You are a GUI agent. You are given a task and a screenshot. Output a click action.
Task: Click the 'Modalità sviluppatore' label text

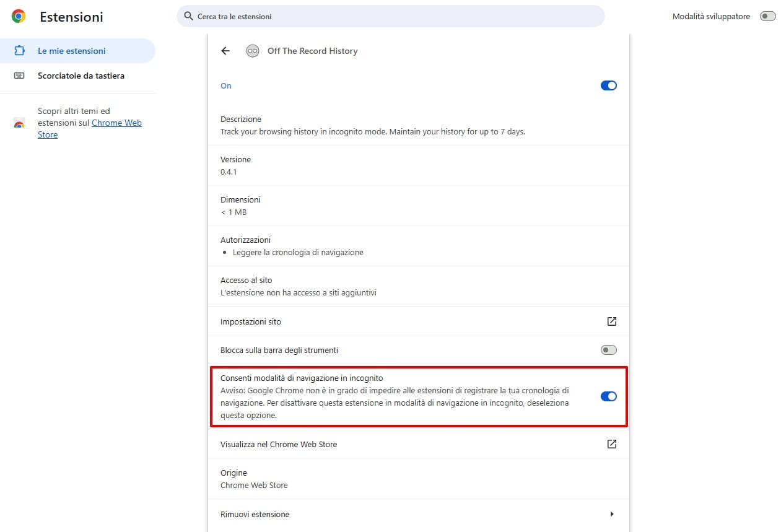[x=711, y=17]
